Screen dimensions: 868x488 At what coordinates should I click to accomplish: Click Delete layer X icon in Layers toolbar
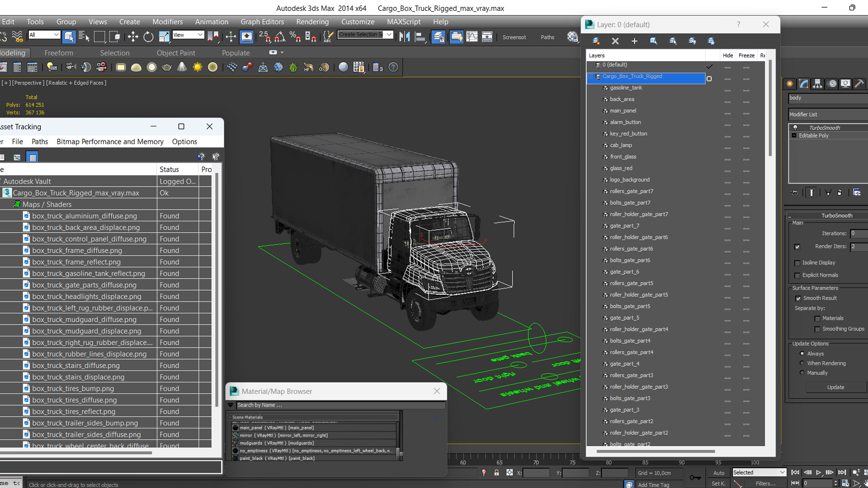click(x=615, y=41)
